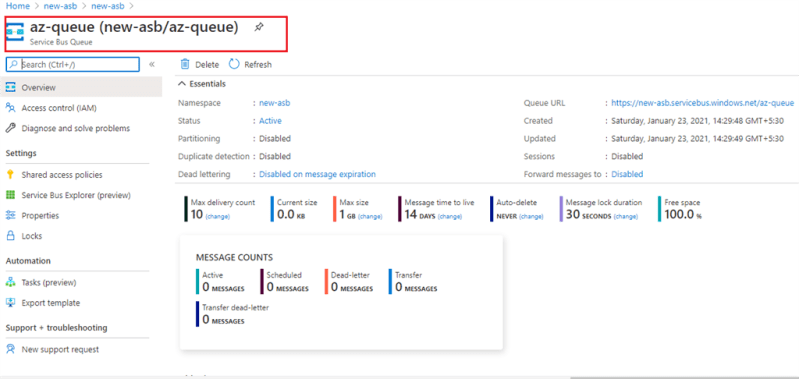Click the Current size 0.0 KB value
The height and width of the screenshot is (379, 799).
pyautogui.click(x=291, y=215)
